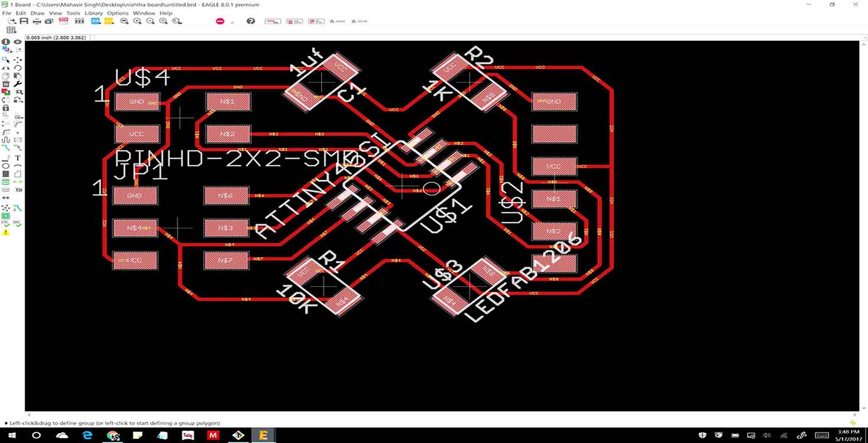
Task: Select the Delete trash can tool
Action: [6, 84]
